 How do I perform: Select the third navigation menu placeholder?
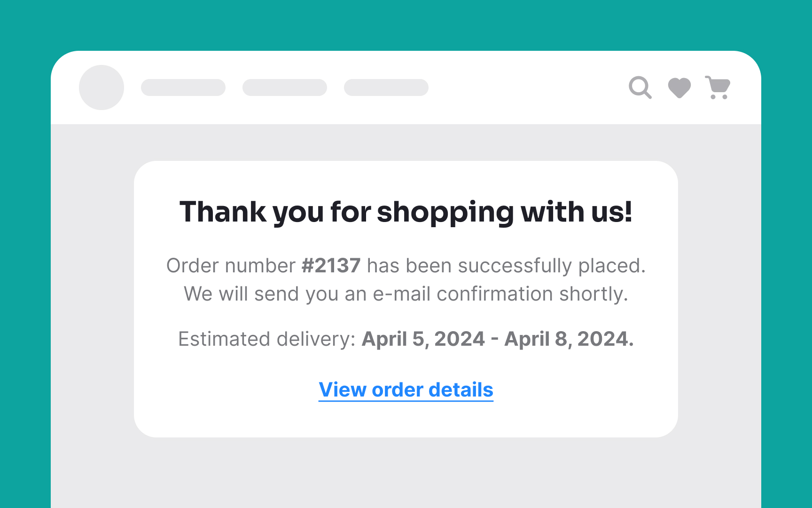pos(386,87)
